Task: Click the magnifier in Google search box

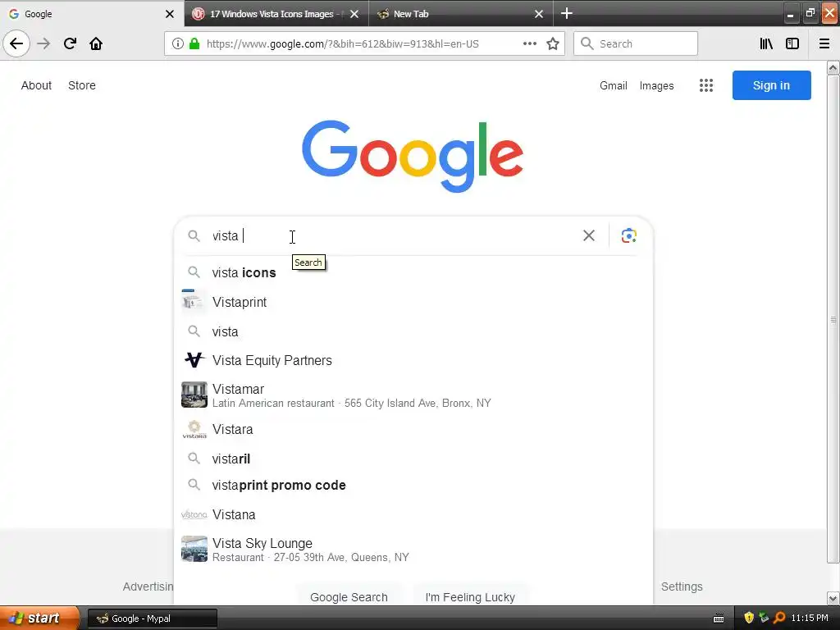Action: 194,235
